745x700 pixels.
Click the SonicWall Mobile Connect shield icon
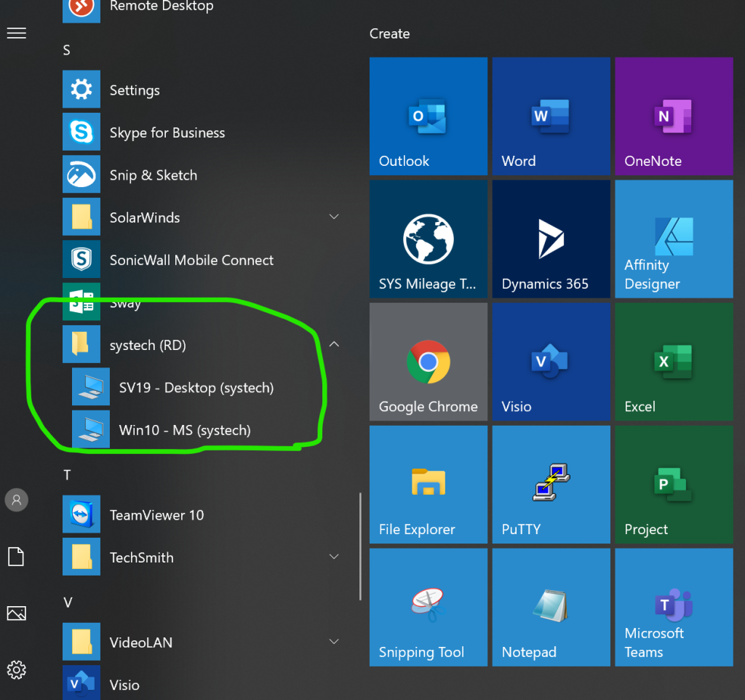81,260
